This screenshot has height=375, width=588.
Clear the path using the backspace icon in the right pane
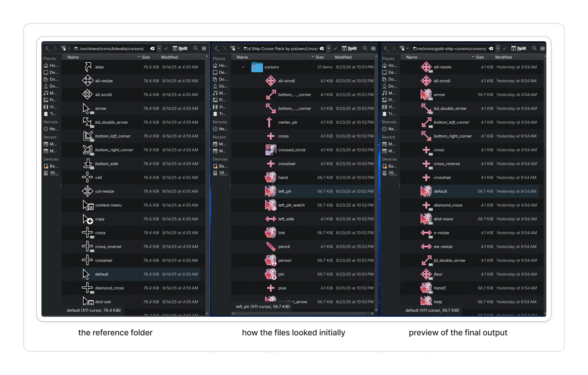490,48
